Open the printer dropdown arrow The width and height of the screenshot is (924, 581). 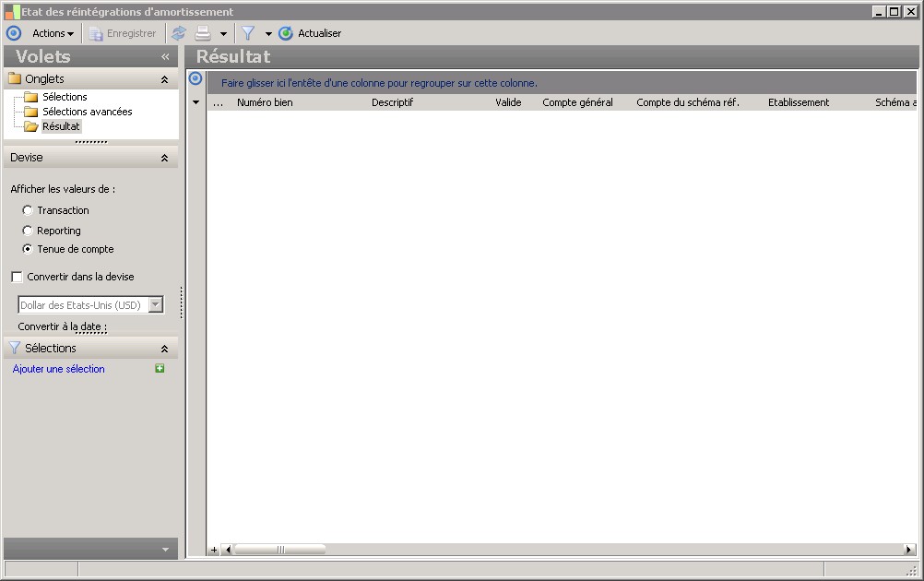[x=223, y=34]
